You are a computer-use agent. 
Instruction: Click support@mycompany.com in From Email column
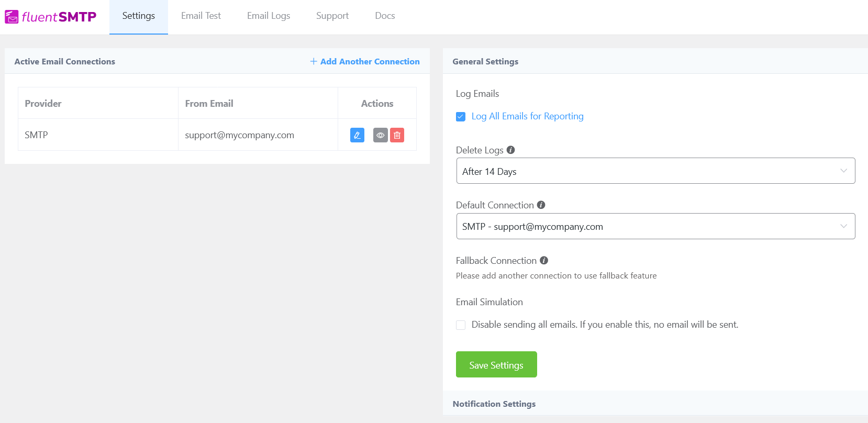pyautogui.click(x=239, y=135)
